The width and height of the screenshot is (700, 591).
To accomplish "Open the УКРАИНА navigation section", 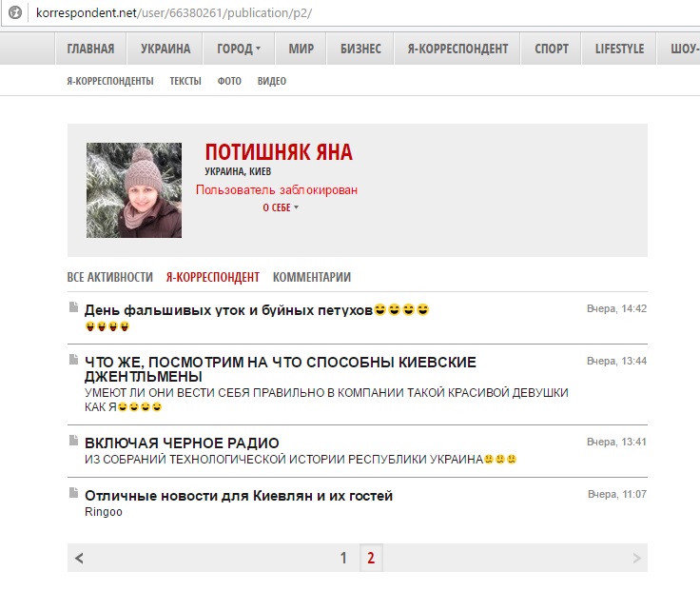I will click(x=165, y=49).
